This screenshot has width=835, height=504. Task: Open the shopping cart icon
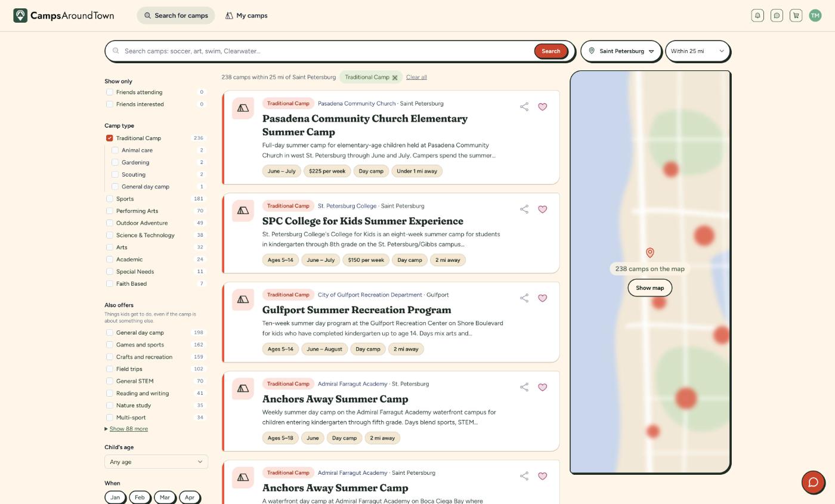tap(796, 16)
